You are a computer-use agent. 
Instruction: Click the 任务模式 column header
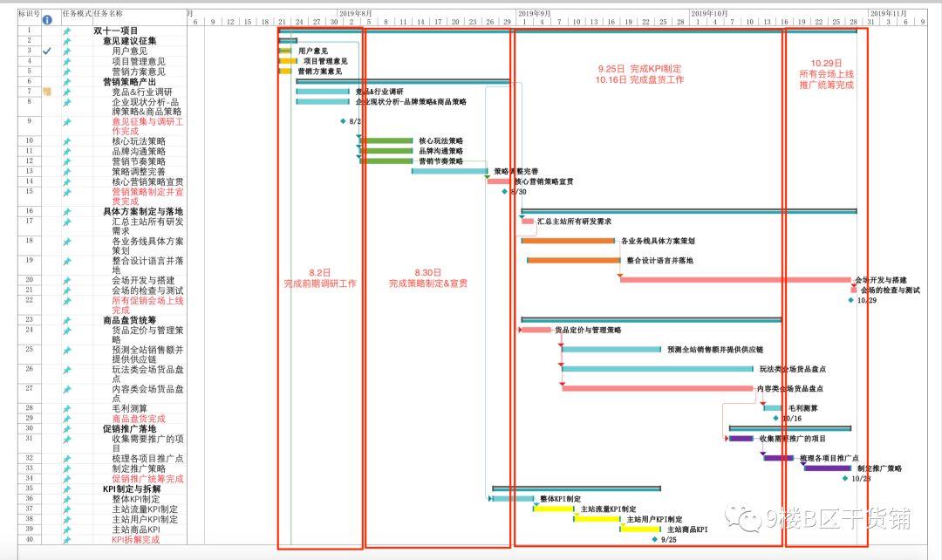(76, 14)
